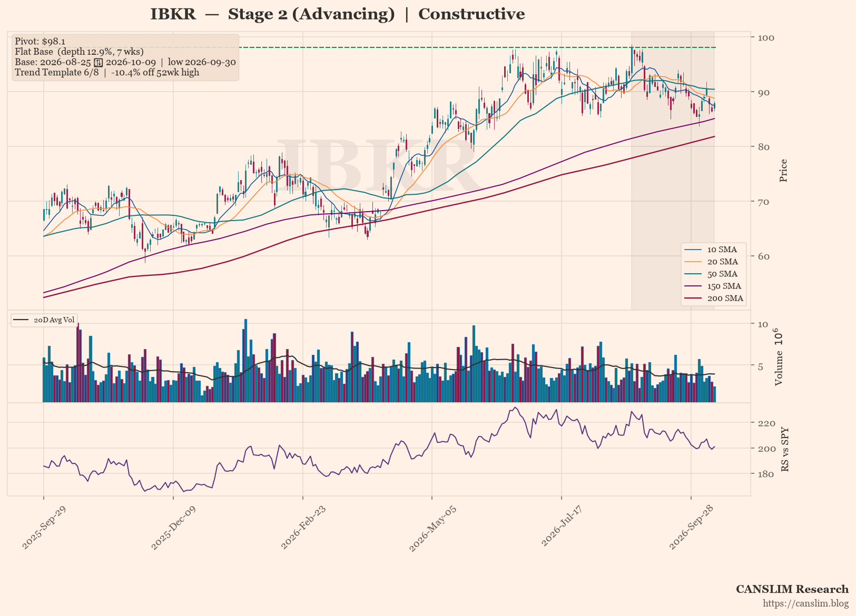Click volume axis tick '5'
Image resolution: width=856 pixels, height=616 pixels.
click(761, 366)
